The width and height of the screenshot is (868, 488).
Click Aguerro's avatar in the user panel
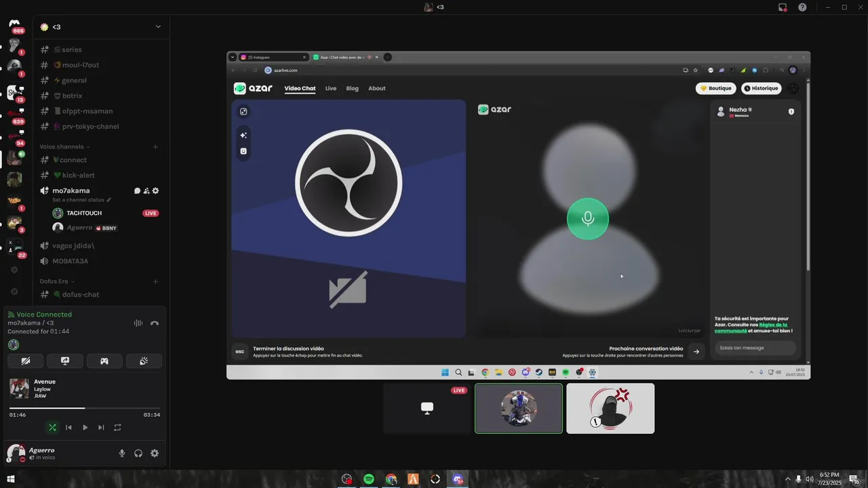click(x=16, y=453)
